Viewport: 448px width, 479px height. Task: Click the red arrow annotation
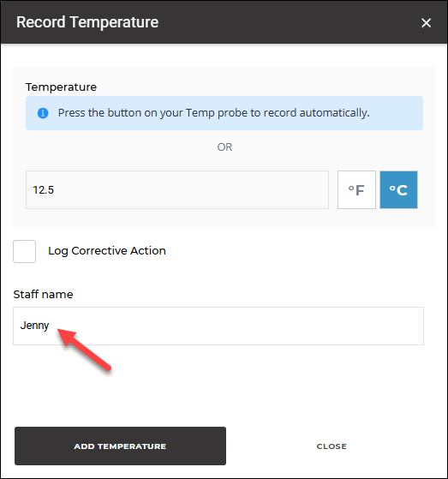[x=84, y=350]
